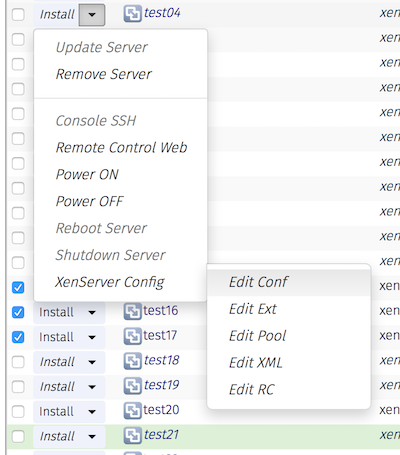
Task: Choose Power OFF from the menu
Action: (89, 201)
